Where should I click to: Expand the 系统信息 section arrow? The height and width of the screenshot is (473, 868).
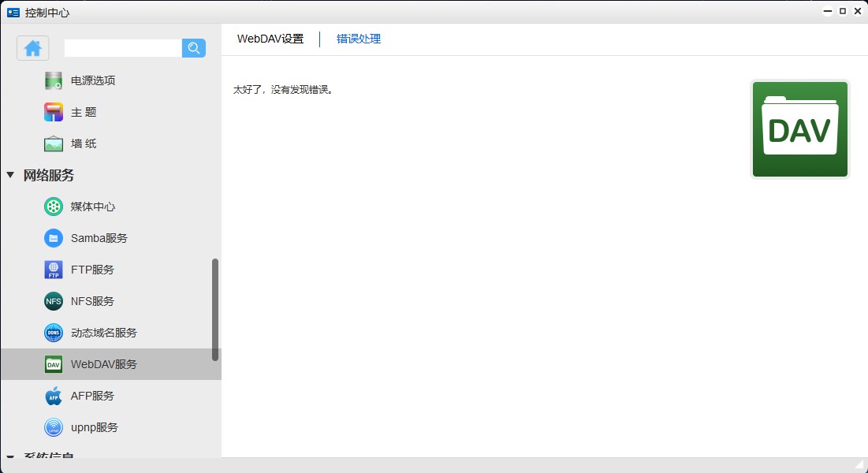coord(10,456)
